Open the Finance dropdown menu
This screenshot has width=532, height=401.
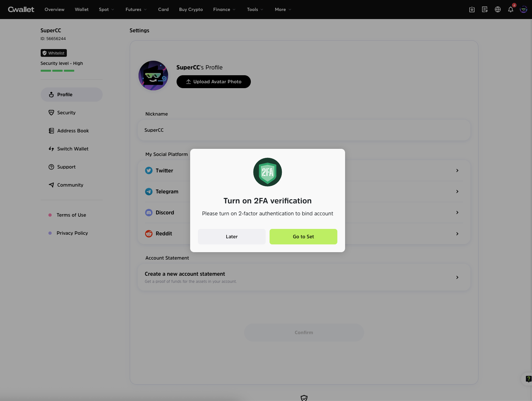click(x=224, y=9)
